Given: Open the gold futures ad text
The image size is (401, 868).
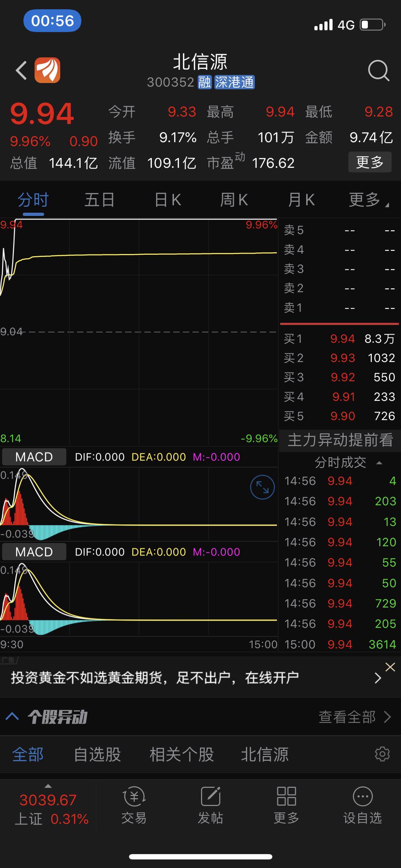Looking at the screenshot, I should [x=155, y=678].
